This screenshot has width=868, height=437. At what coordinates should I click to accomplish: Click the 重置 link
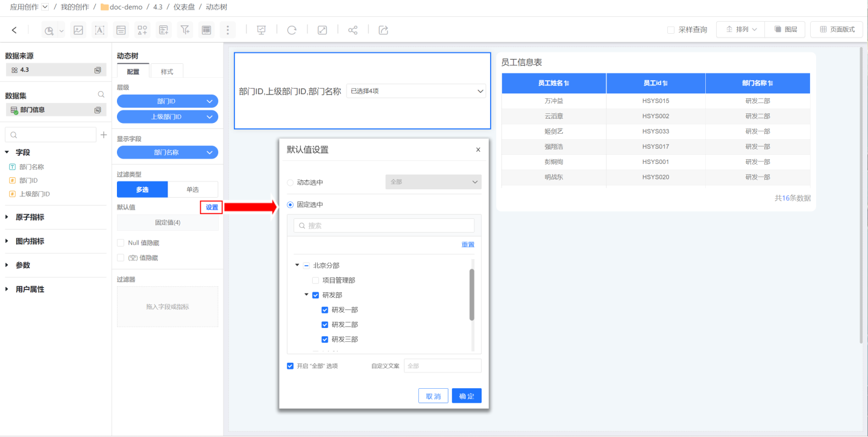point(468,245)
